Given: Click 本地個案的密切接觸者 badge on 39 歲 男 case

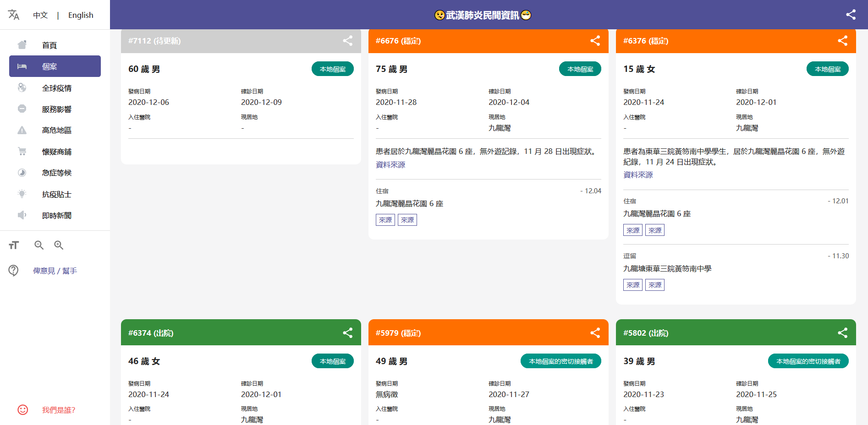Looking at the screenshot, I should [808, 361].
